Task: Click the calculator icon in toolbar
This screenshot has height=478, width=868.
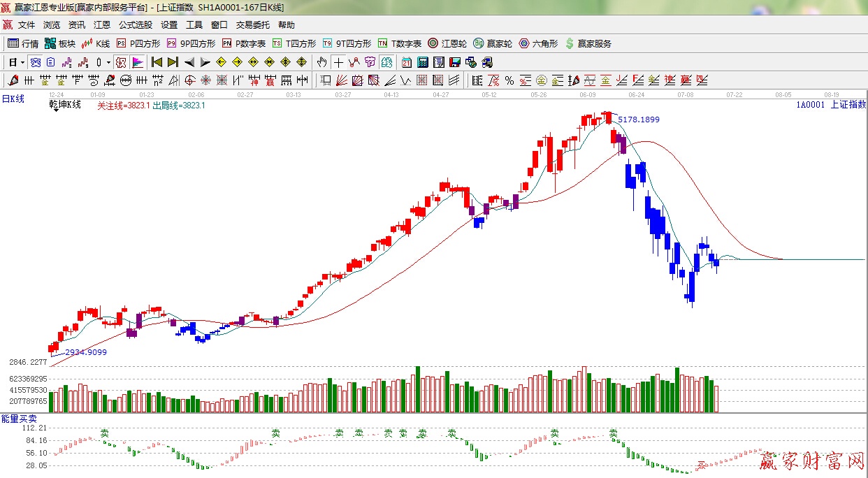Action: (422, 62)
